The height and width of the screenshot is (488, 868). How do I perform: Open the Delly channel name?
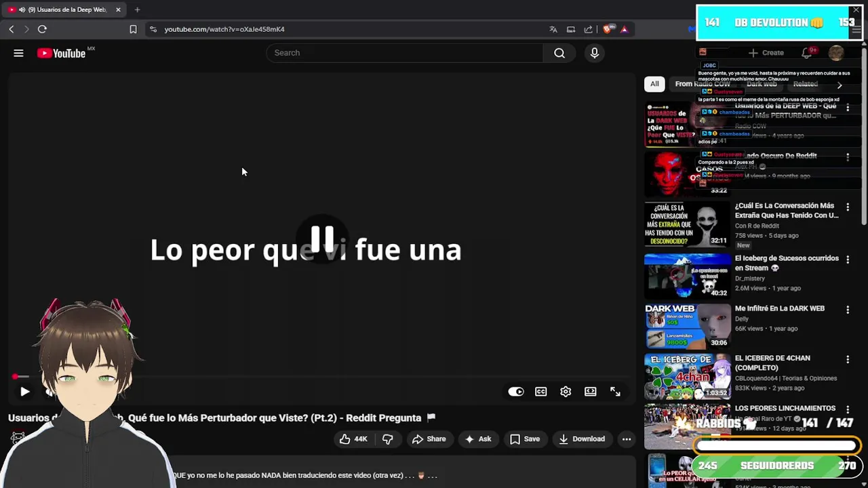(742, 319)
